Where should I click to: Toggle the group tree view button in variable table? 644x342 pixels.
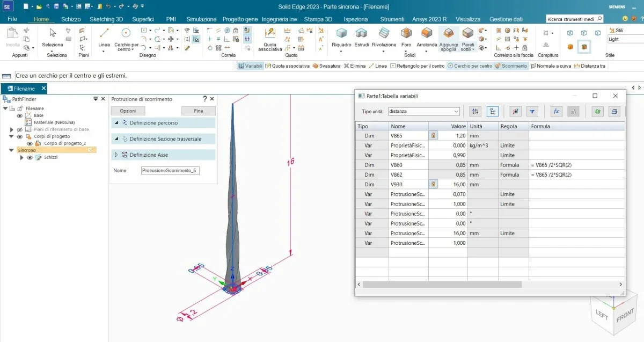point(493,111)
